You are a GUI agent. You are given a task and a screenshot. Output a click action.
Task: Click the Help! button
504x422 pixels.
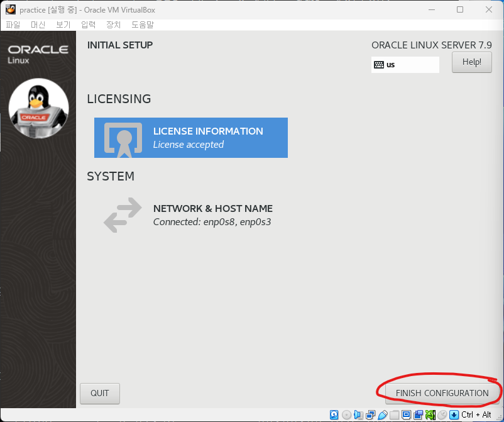[x=471, y=62]
